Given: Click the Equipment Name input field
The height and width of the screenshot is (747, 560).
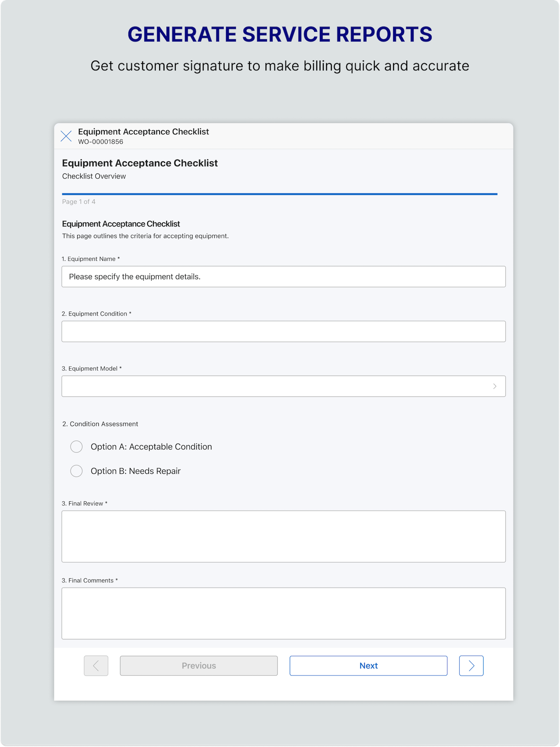Looking at the screenshot, I should [x=284, y=277].
